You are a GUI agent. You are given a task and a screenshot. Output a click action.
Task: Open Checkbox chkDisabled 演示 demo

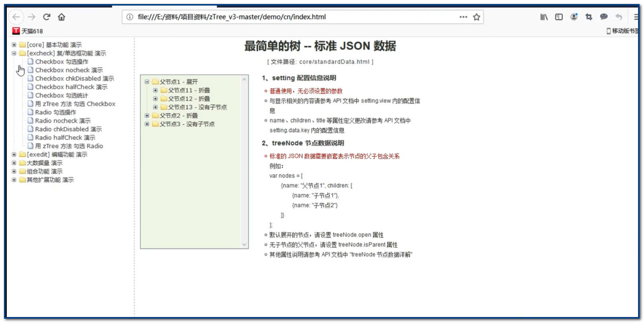[74, 78]
